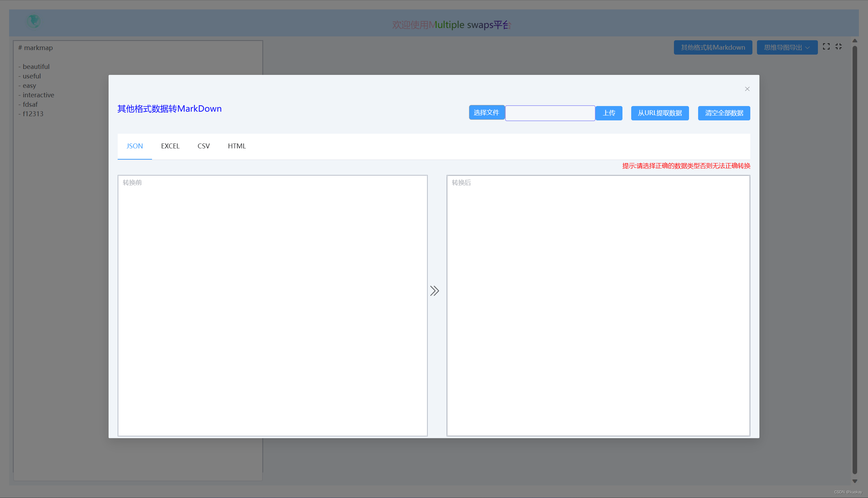Switch to the EXCEL tab
Screen dimensions: 868x498
(170, 146)
